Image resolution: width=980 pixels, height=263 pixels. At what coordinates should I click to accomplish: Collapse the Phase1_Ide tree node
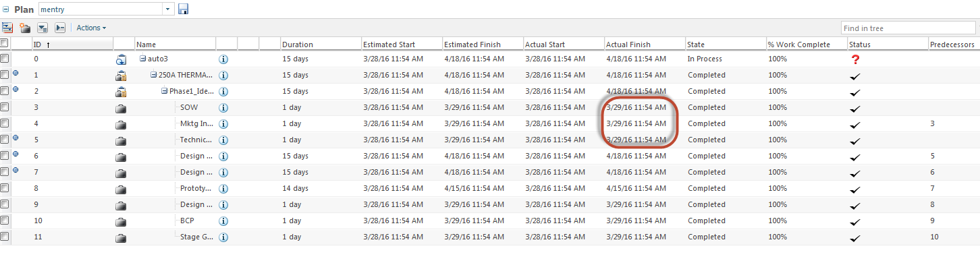[x=165, y=91]
